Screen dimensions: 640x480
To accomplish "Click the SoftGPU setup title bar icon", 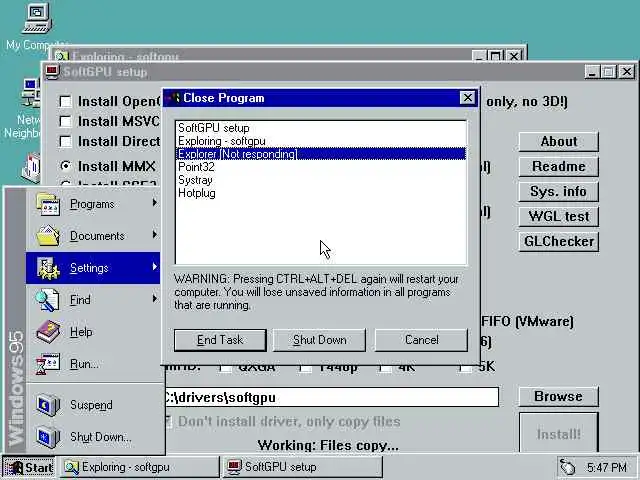I will 52,72.
